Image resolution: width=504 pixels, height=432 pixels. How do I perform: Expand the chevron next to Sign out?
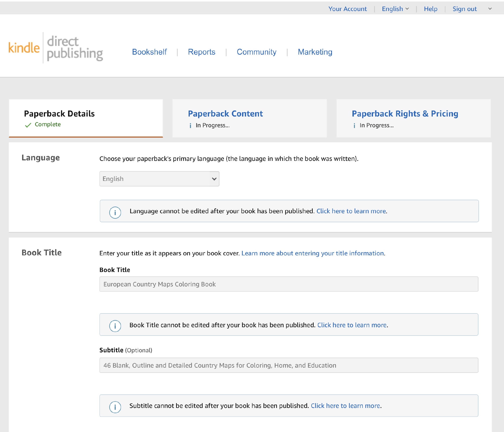click(x=490, y=9)
